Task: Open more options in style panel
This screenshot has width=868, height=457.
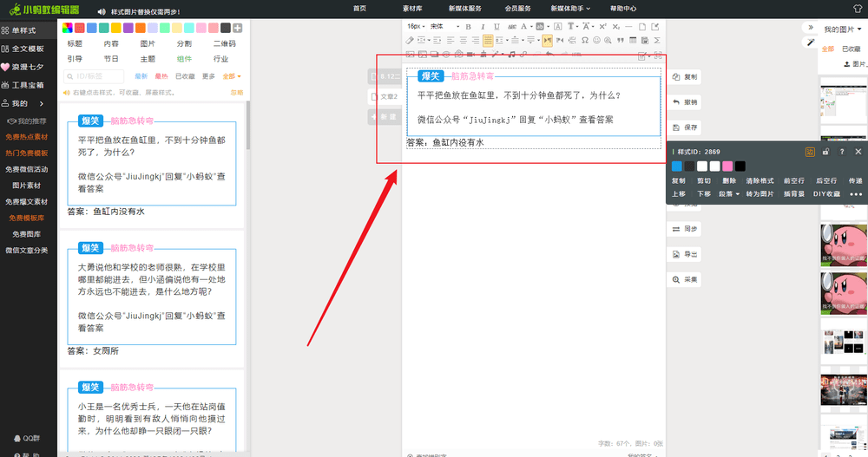Action: tap(856, 194)
